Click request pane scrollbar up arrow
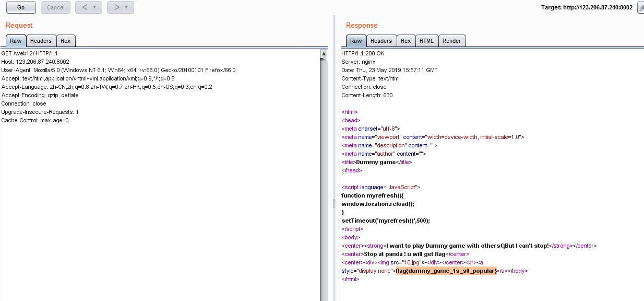Screen dimensions: 644x301 (324, 53)
